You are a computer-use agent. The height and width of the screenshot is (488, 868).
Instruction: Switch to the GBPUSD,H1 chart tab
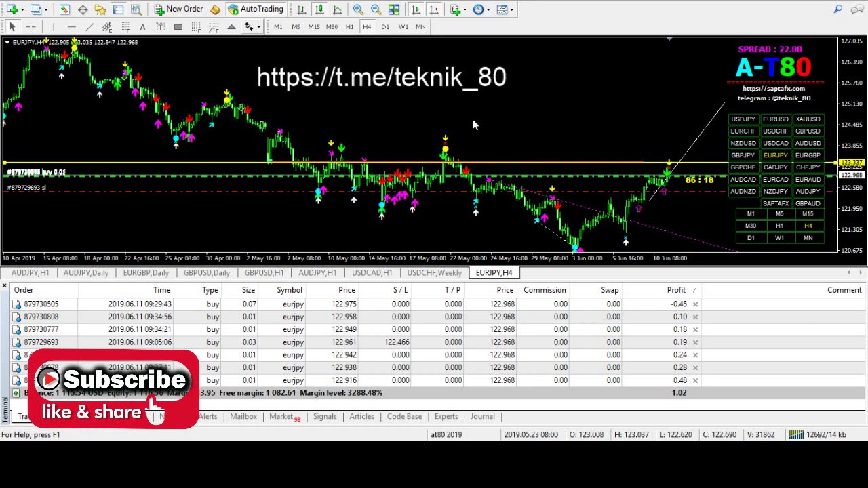[x=264, y=272]
